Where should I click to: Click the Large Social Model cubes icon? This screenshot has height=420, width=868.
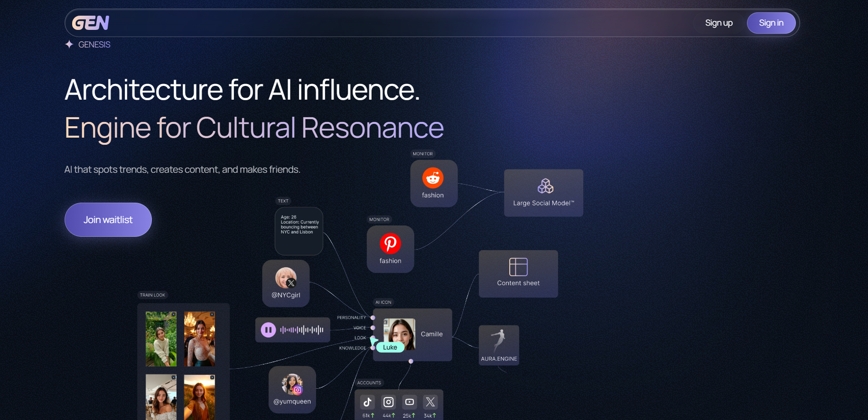coord(545,186)
